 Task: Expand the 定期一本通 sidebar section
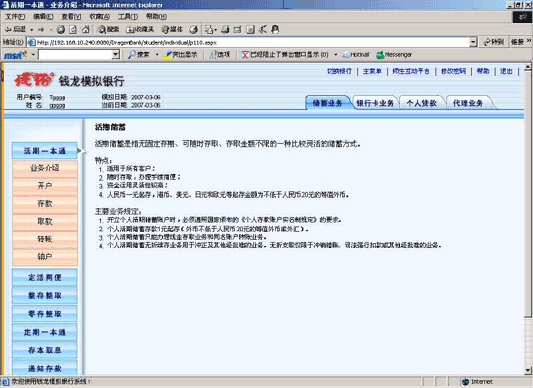pos(45,332)
